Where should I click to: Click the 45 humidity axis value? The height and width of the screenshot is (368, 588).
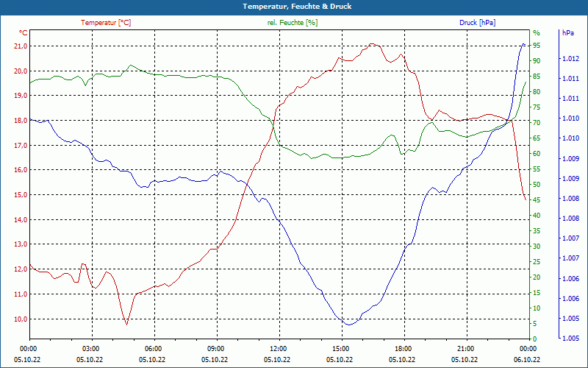pyautogui.click(x=537, y=199)
